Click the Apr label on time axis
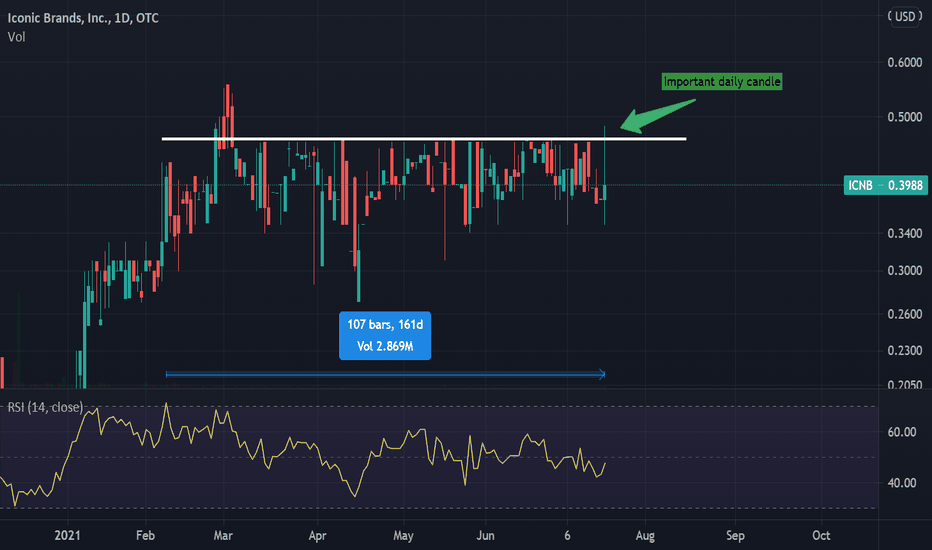The image size is (932, 550). point(317,536)
